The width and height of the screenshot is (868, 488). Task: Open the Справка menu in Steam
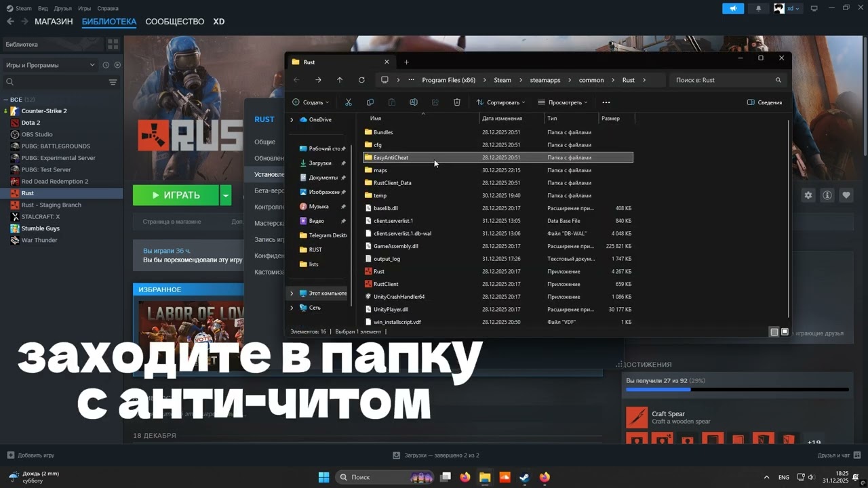108,8
